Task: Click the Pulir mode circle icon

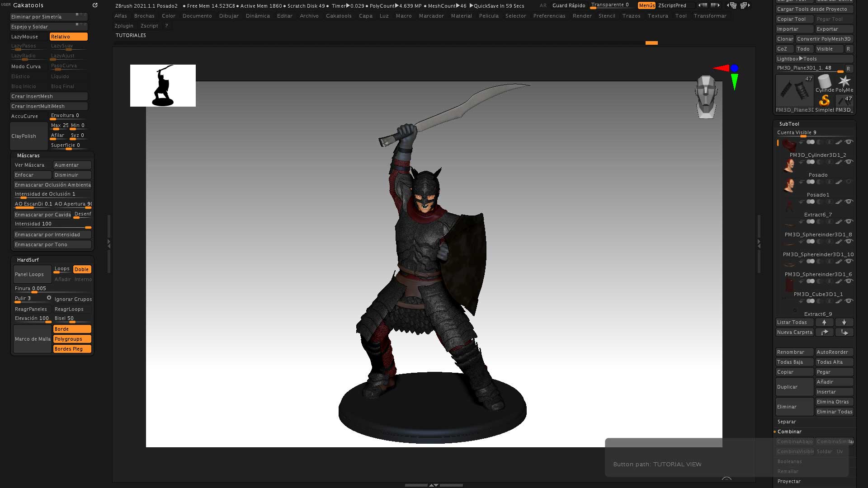Action: click(49, 298)
